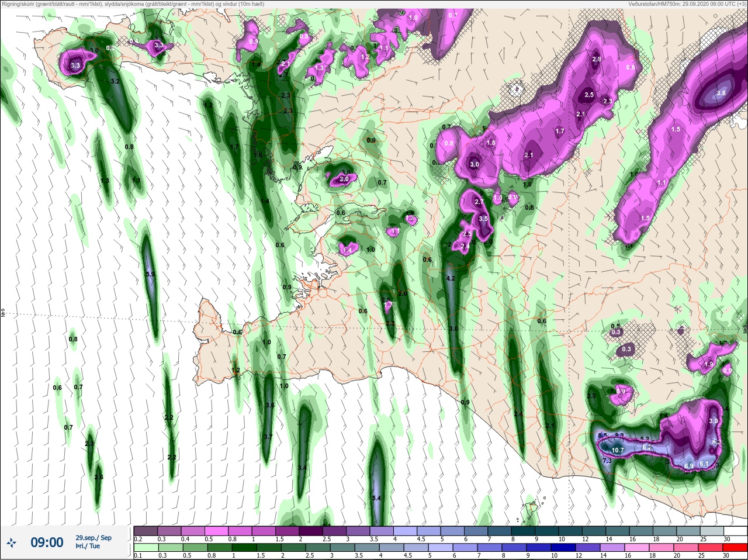Click the lower legend swatch between 1 and 1.5
748x560 pixels.
point(245,548)
